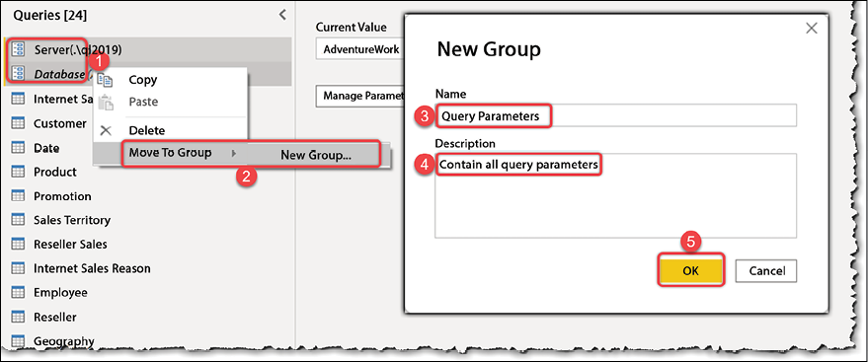Click the Employee table icon

pyautogui.click(x=18, y=292)
